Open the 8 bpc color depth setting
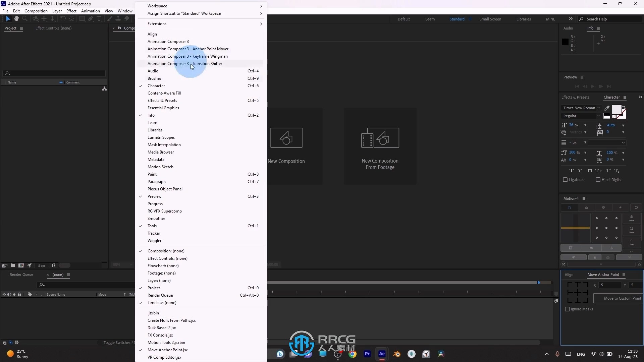Screen dimensions: 644x362 click(x=42, y=265)
